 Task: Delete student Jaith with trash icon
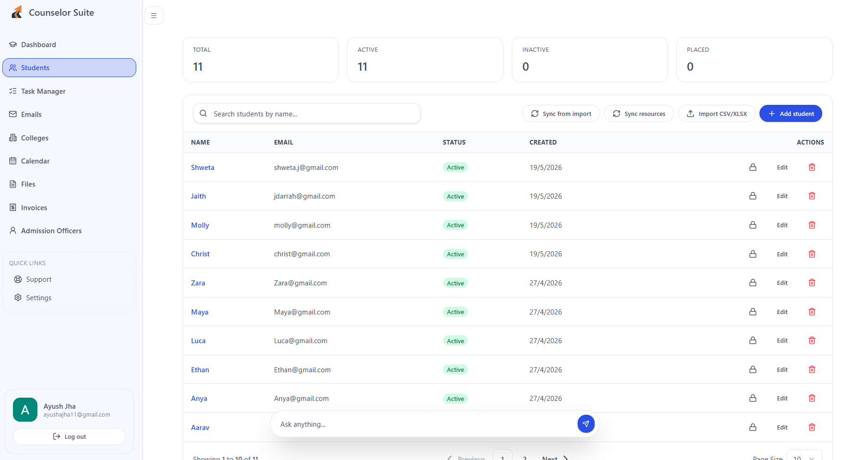pyautogui.click(x=812, y=196)
